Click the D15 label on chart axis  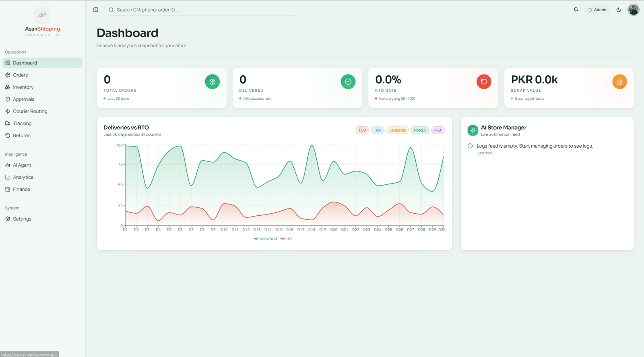tap(279, 230)
